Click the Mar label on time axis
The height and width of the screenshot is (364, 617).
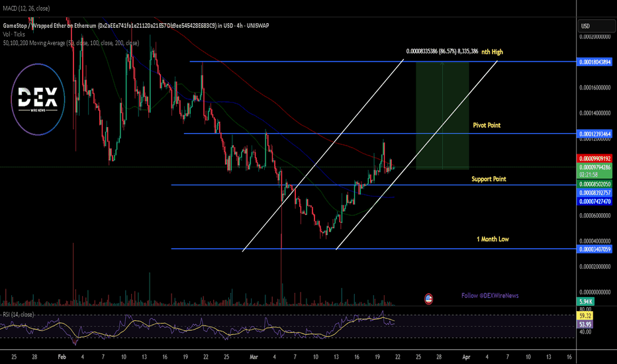pos(254,357)
